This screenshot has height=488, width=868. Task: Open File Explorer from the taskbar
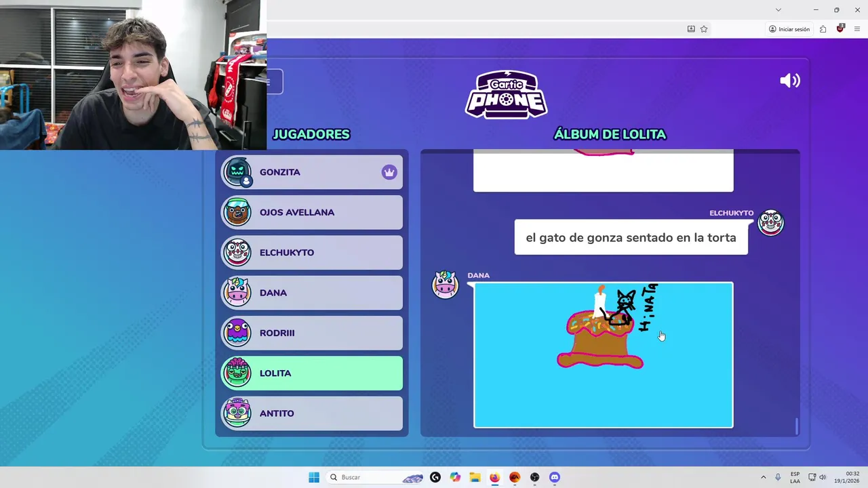click(x=475, y=477)
